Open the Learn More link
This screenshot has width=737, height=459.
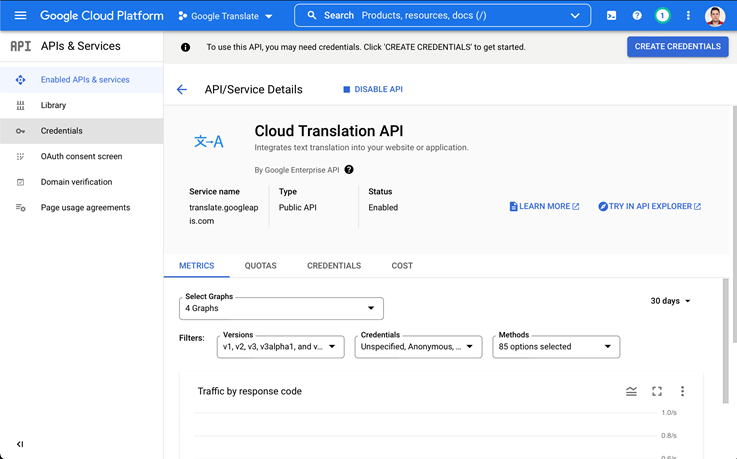(x=544, y=206)
